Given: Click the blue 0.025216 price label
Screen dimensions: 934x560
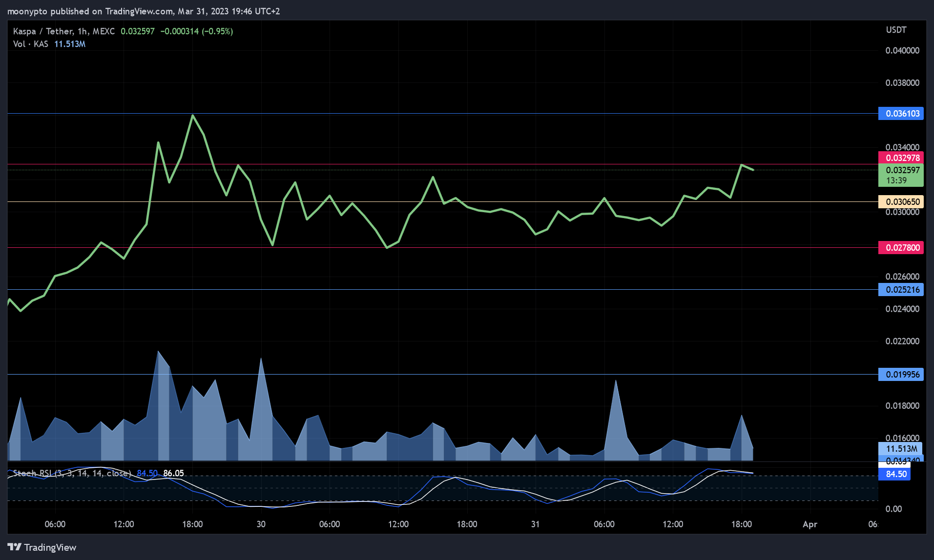Looking at the screenshot, I should [x=901, y=289].
